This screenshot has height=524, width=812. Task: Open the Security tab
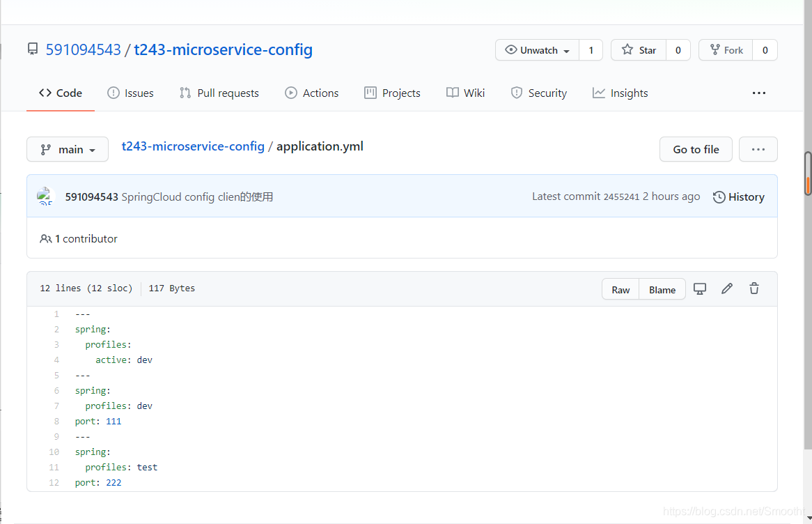[x=538, y=93]
